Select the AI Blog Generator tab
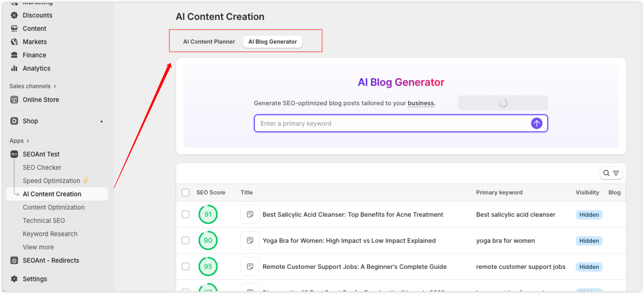644x294 pixels. (272, 42)
